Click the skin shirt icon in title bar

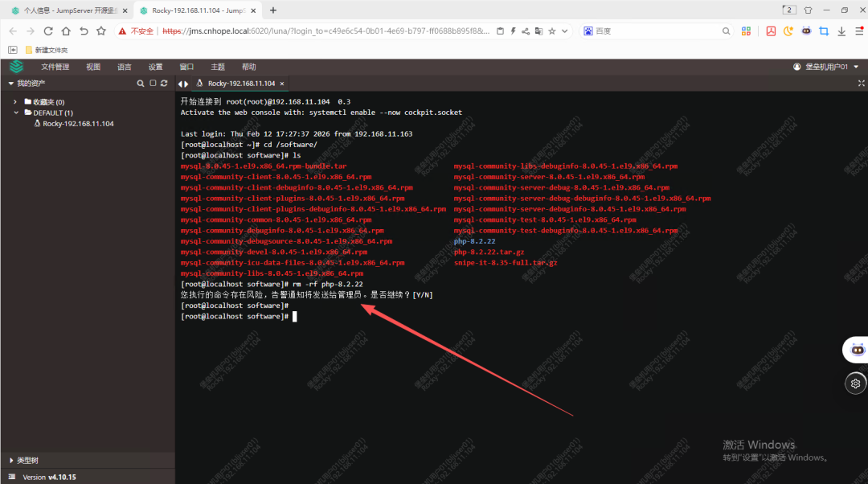[x=808, y=10]
